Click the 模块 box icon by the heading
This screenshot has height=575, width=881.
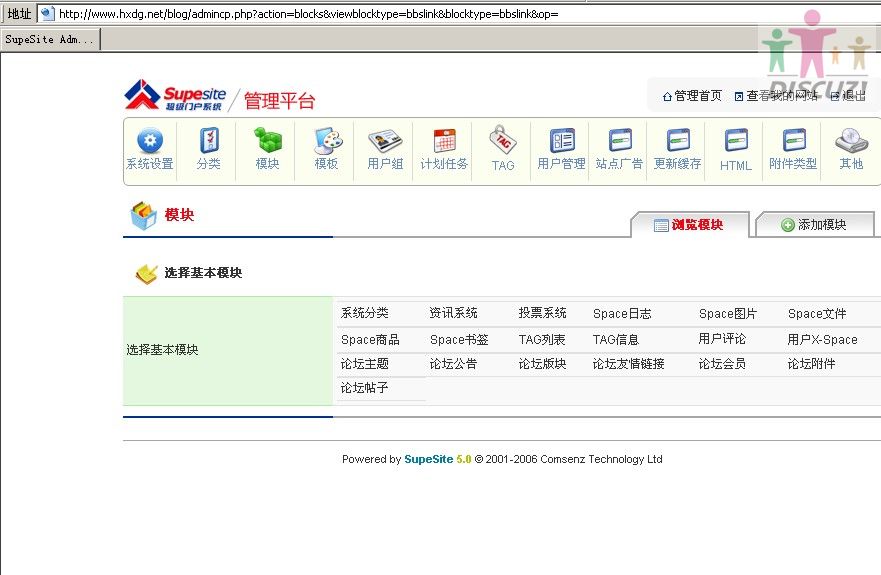pos(143,216)
